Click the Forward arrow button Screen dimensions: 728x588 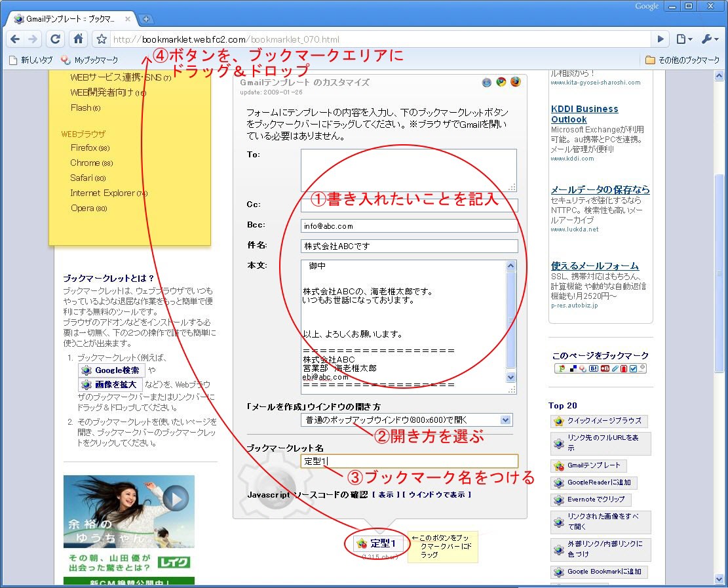pyautogui.click(x=33, y=39)
